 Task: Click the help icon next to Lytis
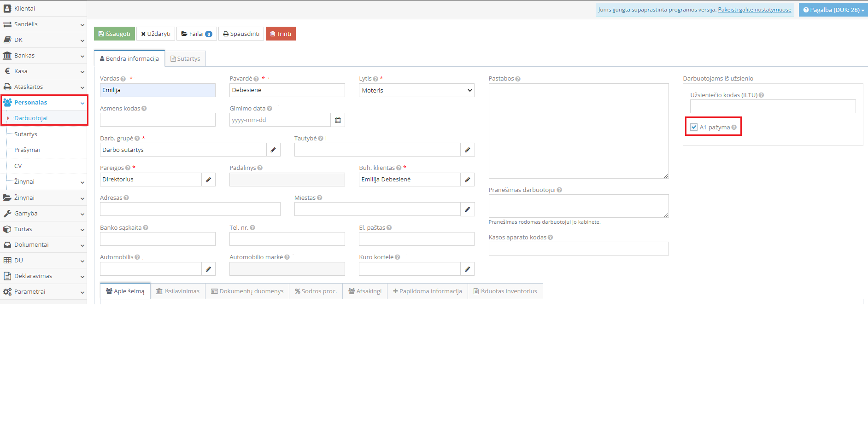(375, 79)
